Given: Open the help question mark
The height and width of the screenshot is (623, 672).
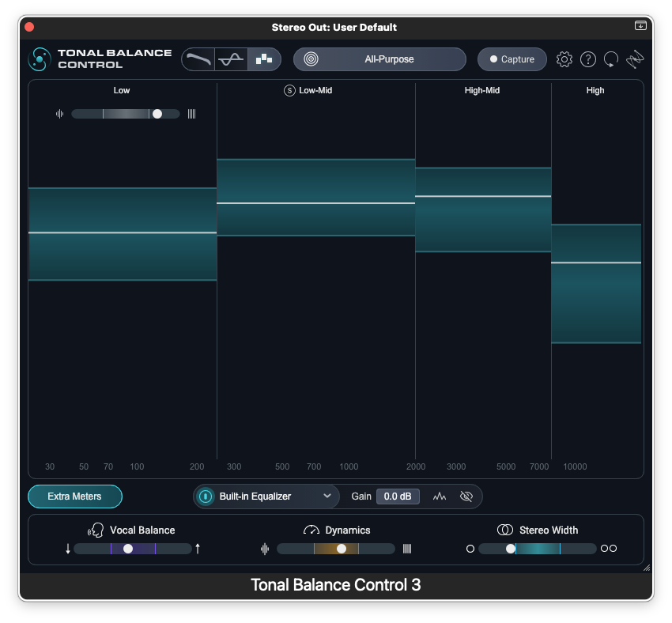Looking at the screenshot, I should [x=588, y=59].
